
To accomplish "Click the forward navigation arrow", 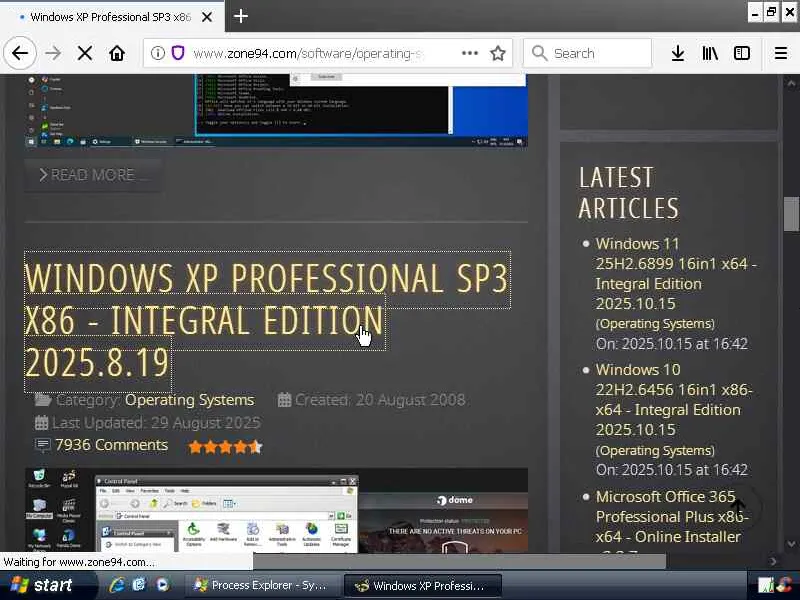I will point(53,53).
